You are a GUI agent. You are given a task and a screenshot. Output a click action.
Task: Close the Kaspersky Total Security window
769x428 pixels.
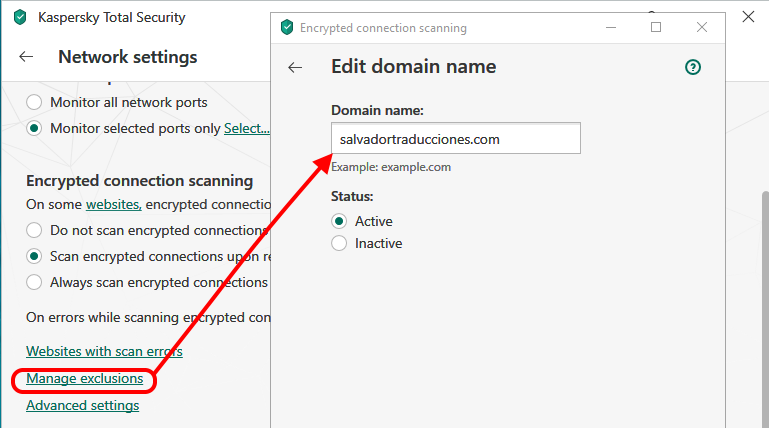748,16
